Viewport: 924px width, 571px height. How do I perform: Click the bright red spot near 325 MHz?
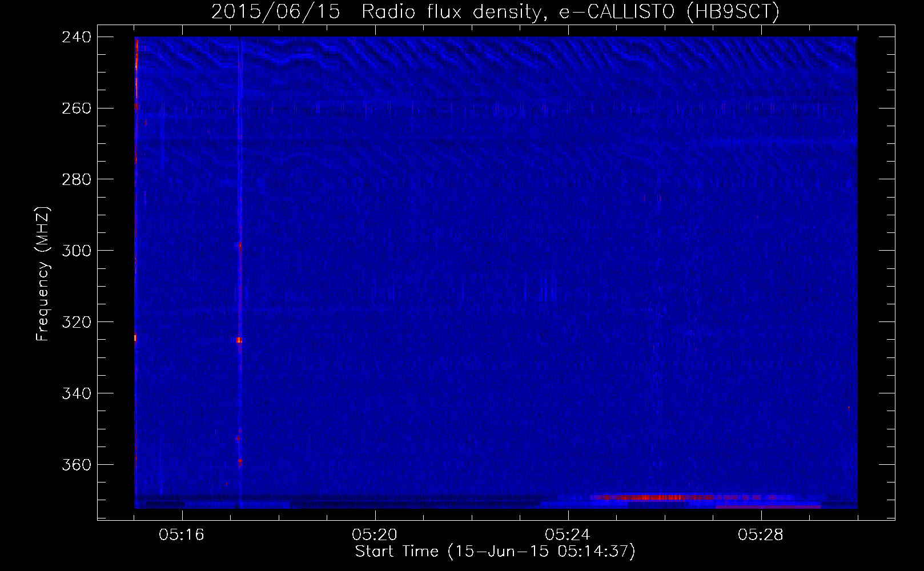[x=239, y=340]
